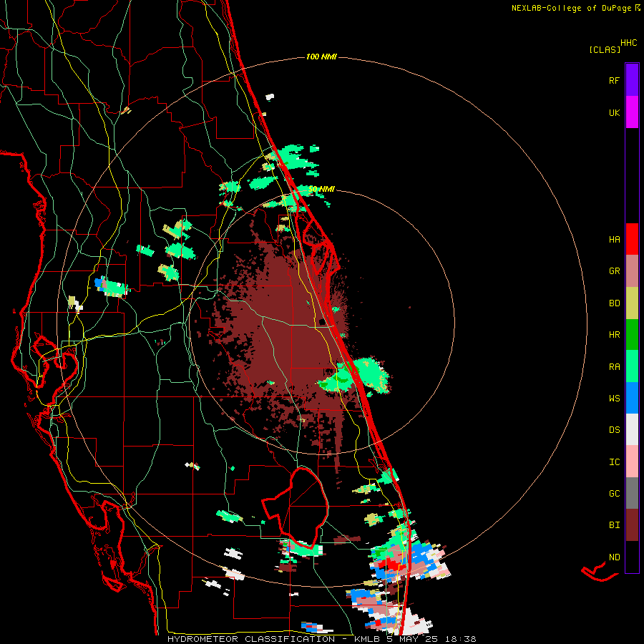Viewport: 644px width, 644px height.
Task: Click the GC gray legend swatch
Action: (632, 493)
